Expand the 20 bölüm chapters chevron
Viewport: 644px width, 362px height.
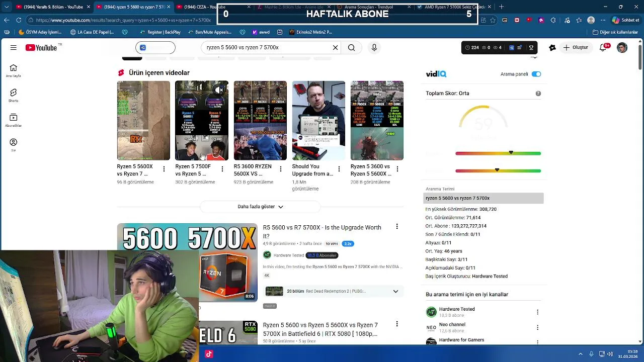395,291
